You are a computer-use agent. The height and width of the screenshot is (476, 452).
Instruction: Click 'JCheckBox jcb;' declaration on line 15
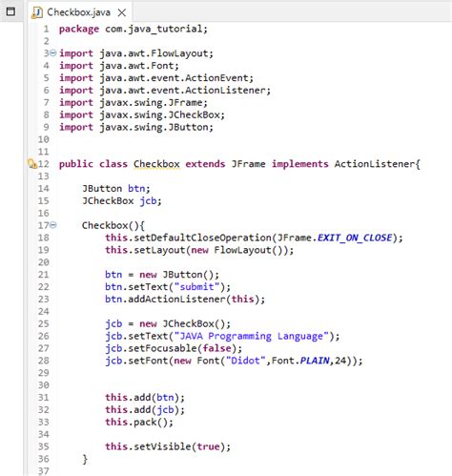(x=122, y=201)
